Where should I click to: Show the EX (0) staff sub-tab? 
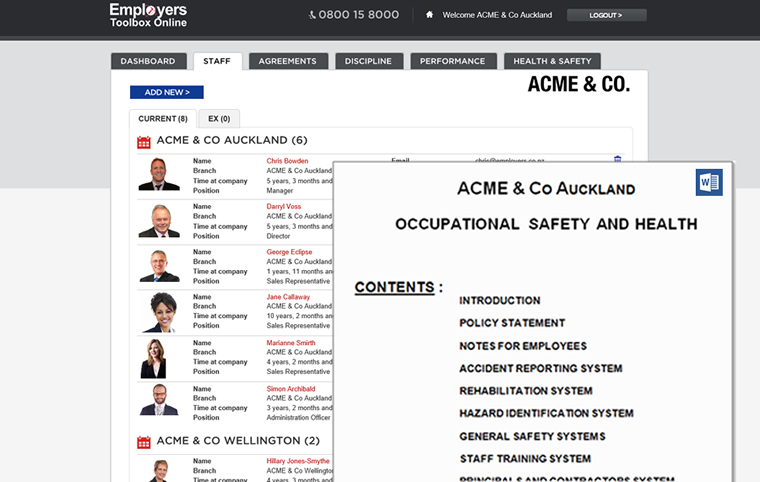(x=218, y=119)
